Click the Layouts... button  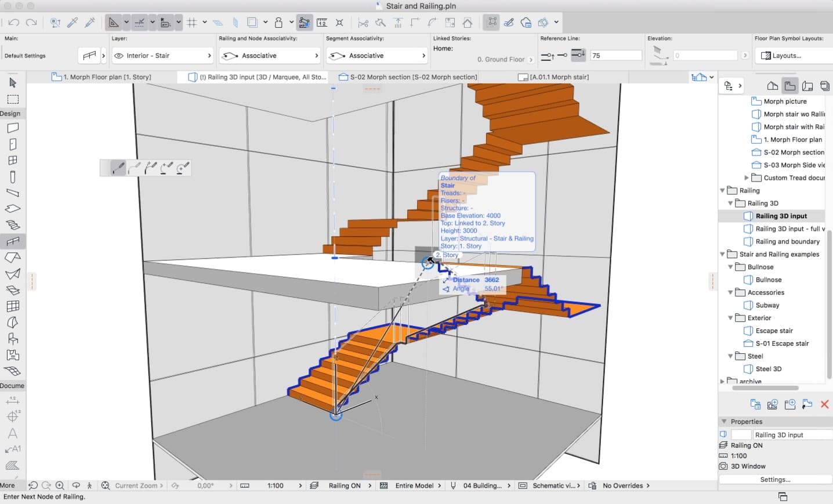(794, 56)
